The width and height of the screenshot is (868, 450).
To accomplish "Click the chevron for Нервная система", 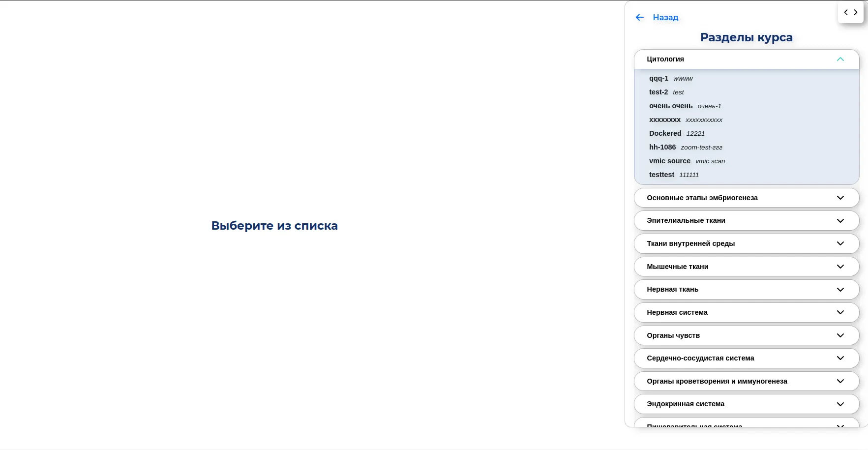I will tap(840, 312).
